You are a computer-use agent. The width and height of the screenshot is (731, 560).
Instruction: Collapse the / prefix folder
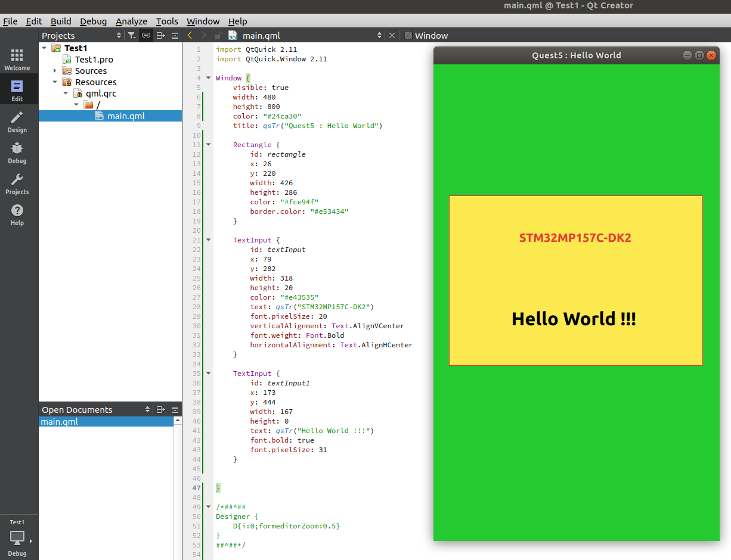pos(76,105)
